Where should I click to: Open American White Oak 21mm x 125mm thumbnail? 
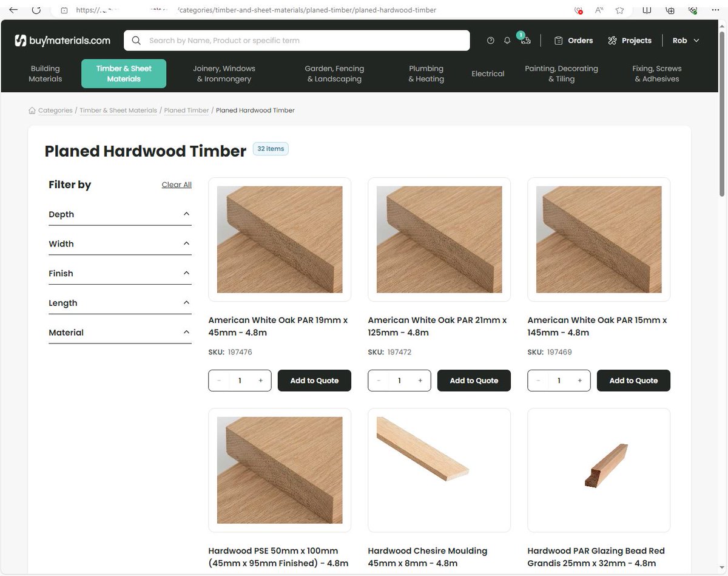(439, 239)
